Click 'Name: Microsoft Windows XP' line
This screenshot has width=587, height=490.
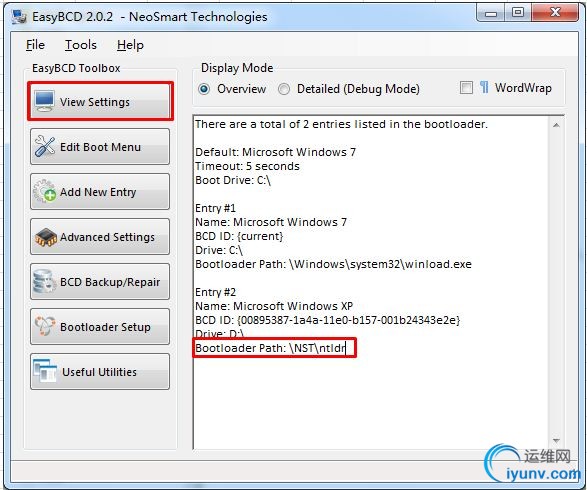click(x=274, y=306)
